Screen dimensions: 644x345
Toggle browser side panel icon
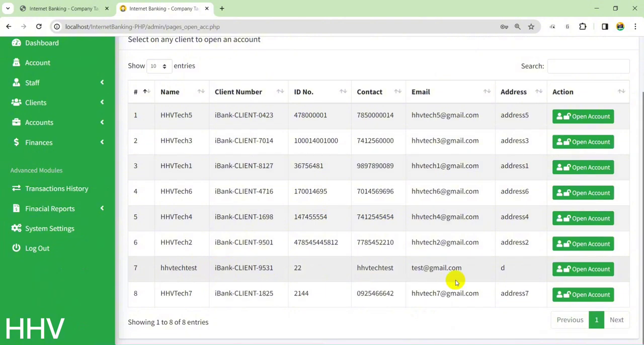[x=605, y=27]
